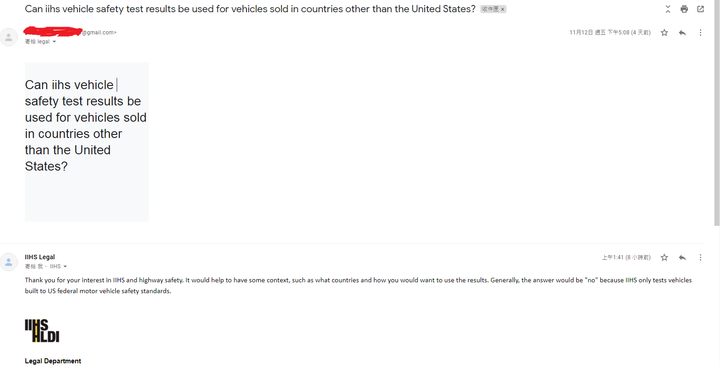Click the first sender's avatar
Screen dimensions: 720x366
click(9, 37)
